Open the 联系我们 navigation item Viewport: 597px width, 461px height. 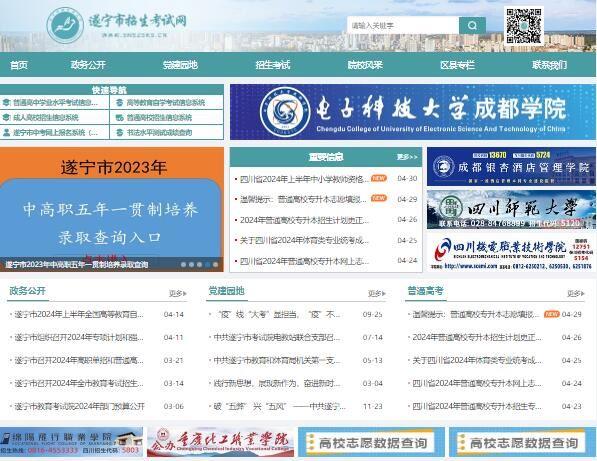coord(549,65)
